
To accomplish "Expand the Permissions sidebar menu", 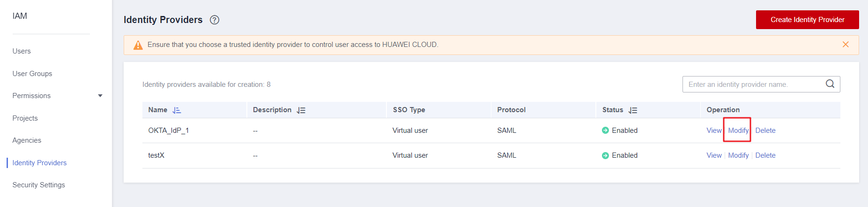I will click(100, 96).
